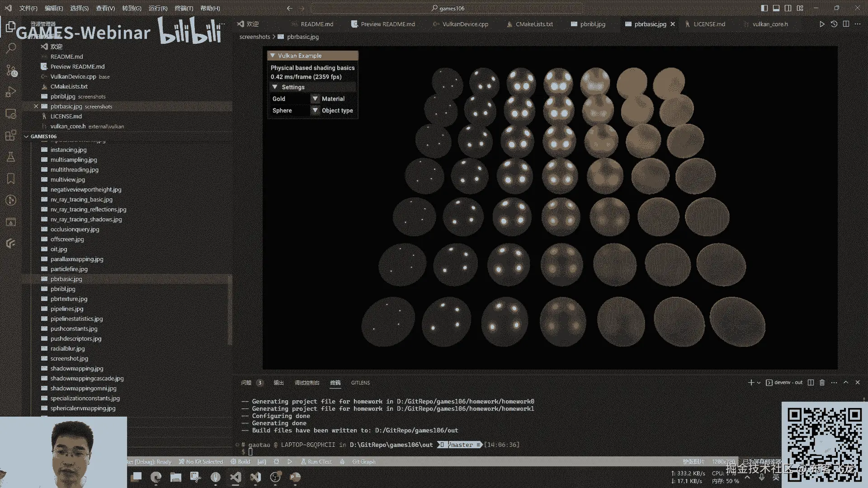
Task: Click the games106 command center search box
Action: coord(447,8)
